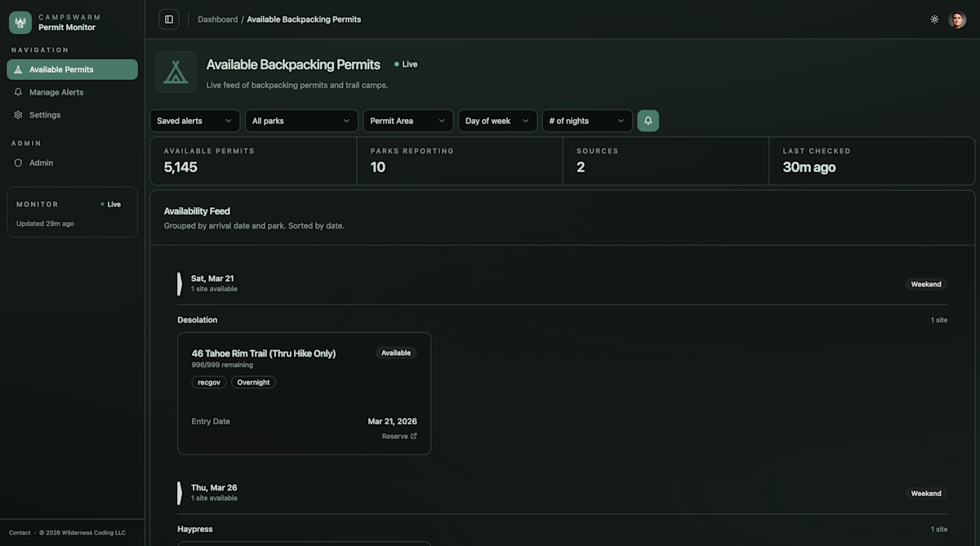The height and width of the screenshot is (546, 980).
Task: Click the Permit Monitor app title
Action: 67,28
